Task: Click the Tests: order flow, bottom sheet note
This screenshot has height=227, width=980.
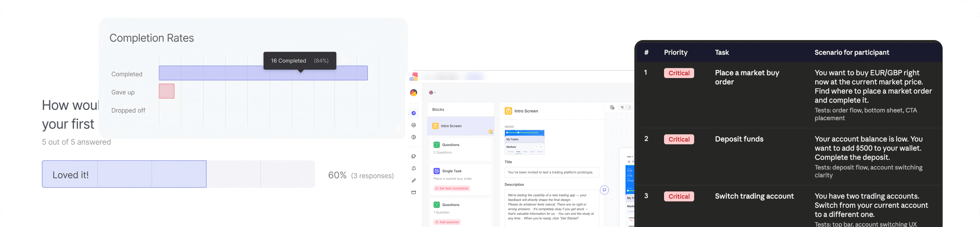Action: point(866,114)
